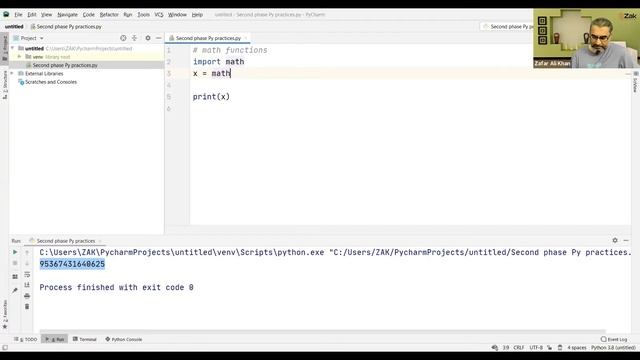Click print(x) code line in editor
The height and width of the screenshot is (360, 640).
point(211,97)
